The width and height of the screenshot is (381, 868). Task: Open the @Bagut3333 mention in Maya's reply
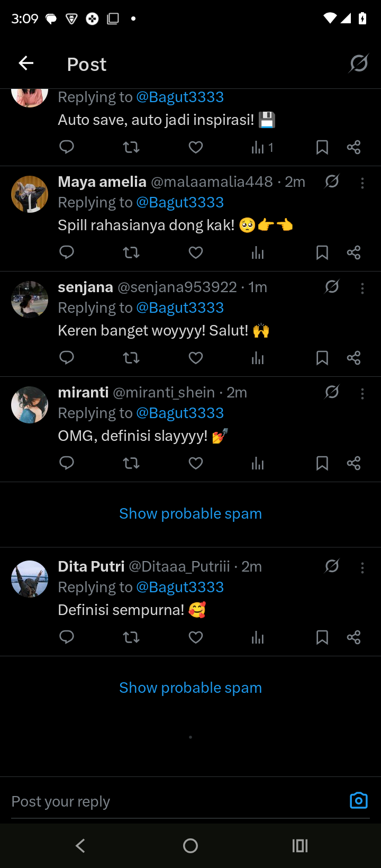pyautogui.click(x=180, y=202)
